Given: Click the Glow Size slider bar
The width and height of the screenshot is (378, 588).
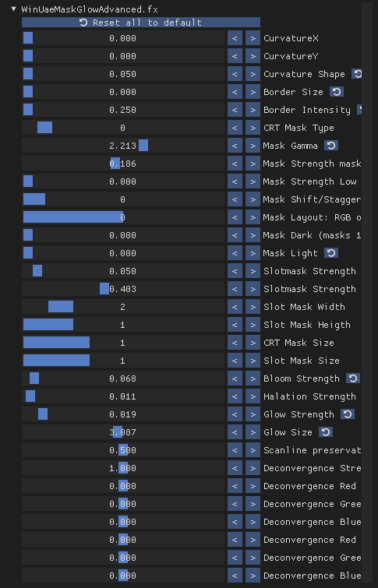Looking at the screenshot, I should (123, 432).
